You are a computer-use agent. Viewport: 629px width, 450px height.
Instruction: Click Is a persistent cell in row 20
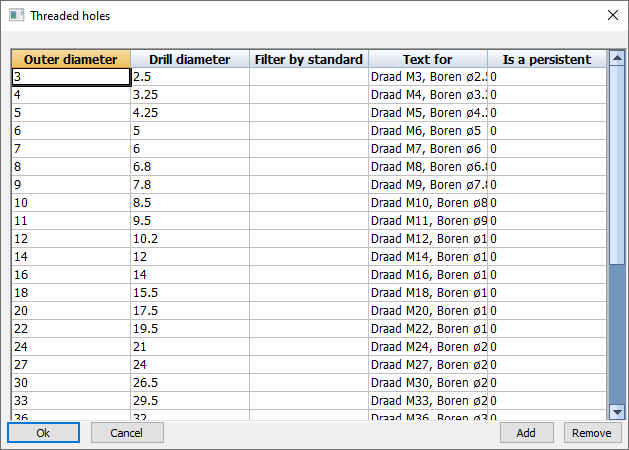[x=546, y=310]
